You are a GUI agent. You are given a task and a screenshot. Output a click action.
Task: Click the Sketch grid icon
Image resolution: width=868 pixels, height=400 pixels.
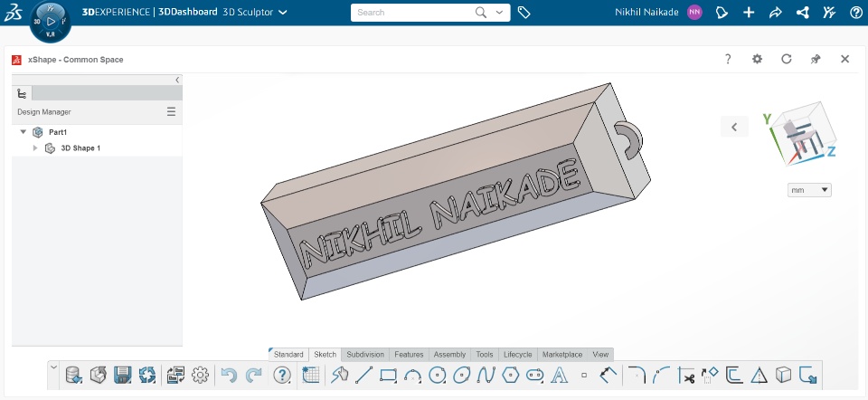310,375
